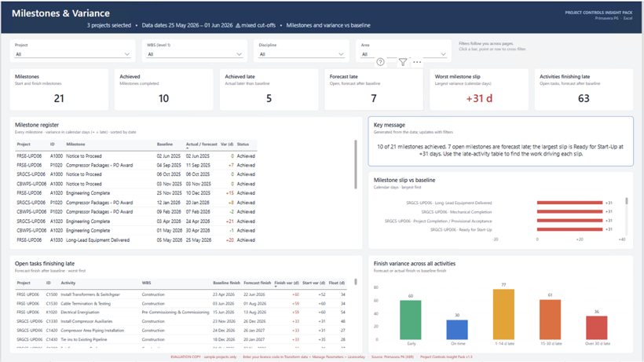
Task: Click 'Tie-ins to Existing Pipeline' activity
Action: pos(84,339)
